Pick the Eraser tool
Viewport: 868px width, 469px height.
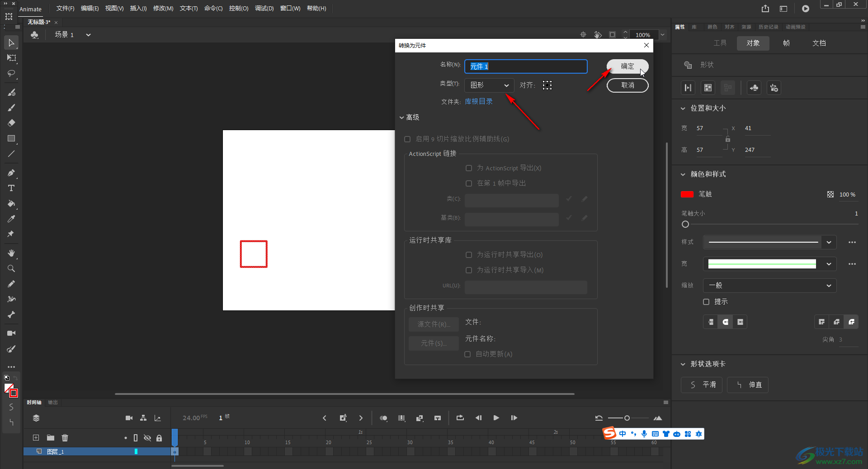(11, 123)
